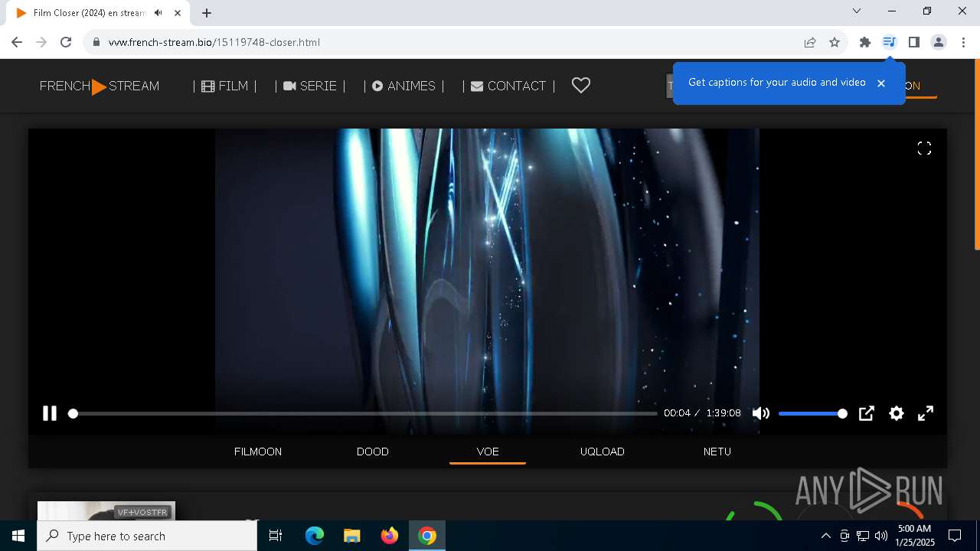Click the page vertical scrollbar
Viewport: 980px width, 551px height.
click(x=977, y=155)
